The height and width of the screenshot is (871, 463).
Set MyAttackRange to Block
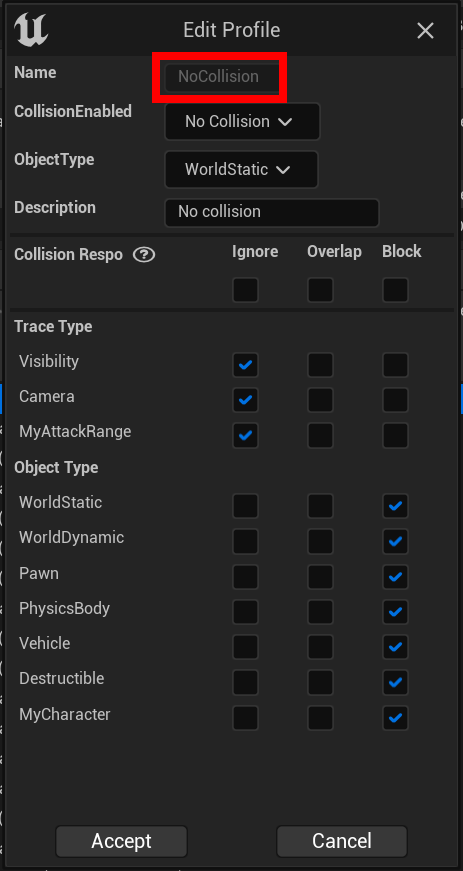pyautogui.click(x=395, y=436)
